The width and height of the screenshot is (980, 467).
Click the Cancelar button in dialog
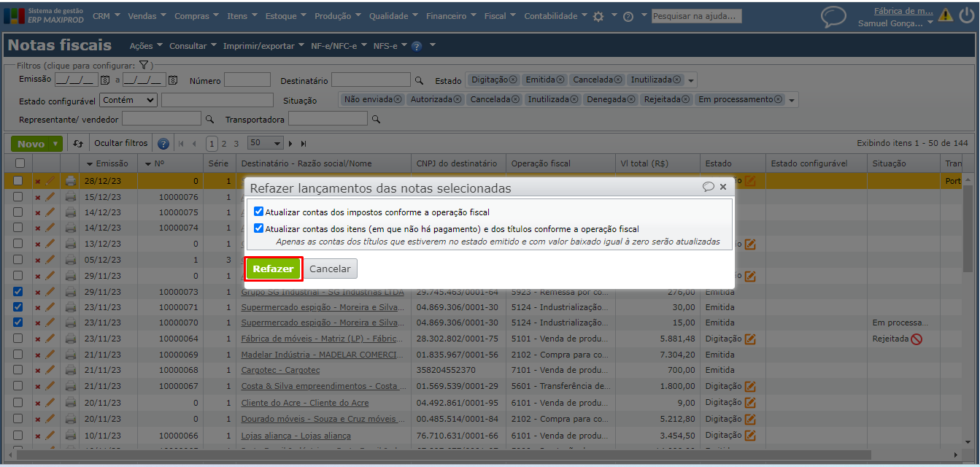[x=330, y=269]
